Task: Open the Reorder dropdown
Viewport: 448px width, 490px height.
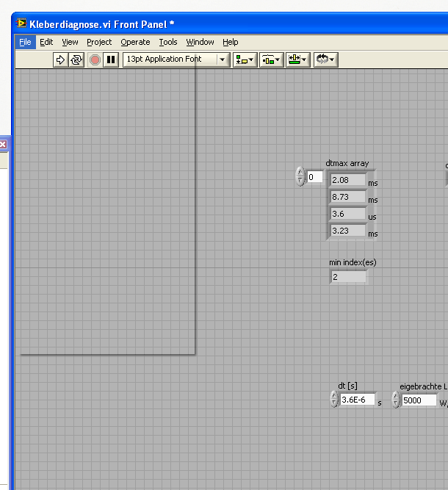Action: 325,60
